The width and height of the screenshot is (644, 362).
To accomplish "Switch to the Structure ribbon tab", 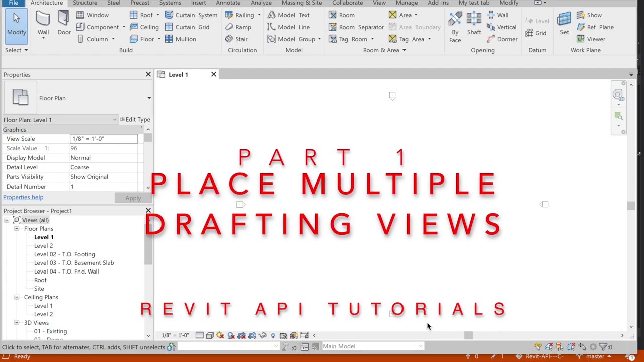I will click(85, 3).
